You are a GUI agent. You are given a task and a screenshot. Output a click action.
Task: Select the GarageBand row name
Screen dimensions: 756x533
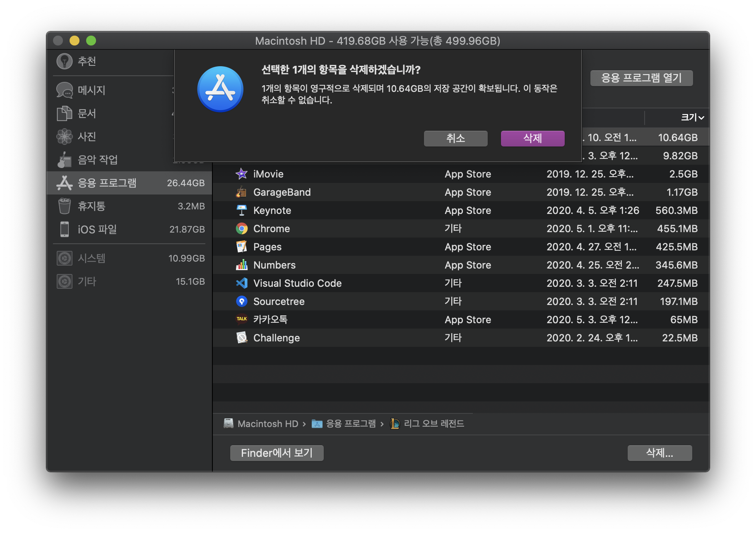click(282, 192)
